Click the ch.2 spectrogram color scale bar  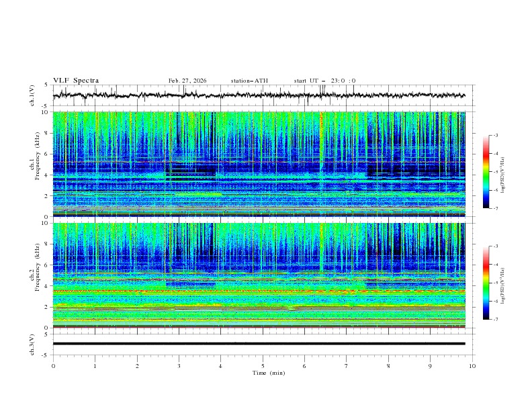point(486,283)
